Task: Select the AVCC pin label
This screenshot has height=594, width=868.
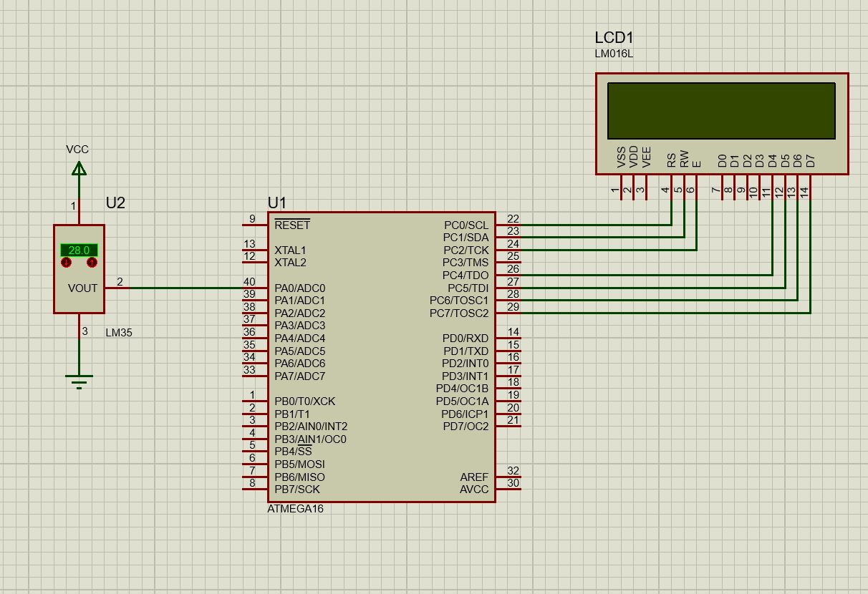Action: tap(474, 490)
